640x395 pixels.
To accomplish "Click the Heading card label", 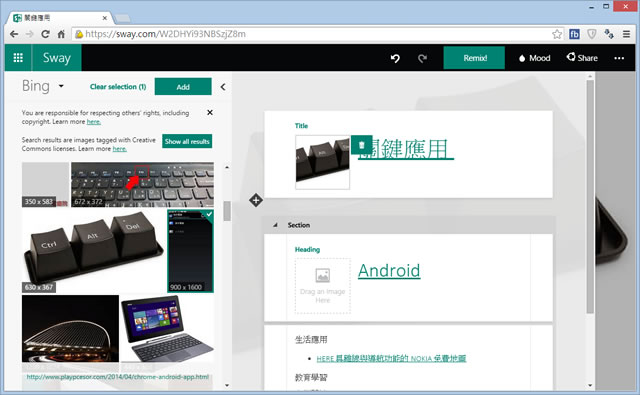I will tap(307, 249).
